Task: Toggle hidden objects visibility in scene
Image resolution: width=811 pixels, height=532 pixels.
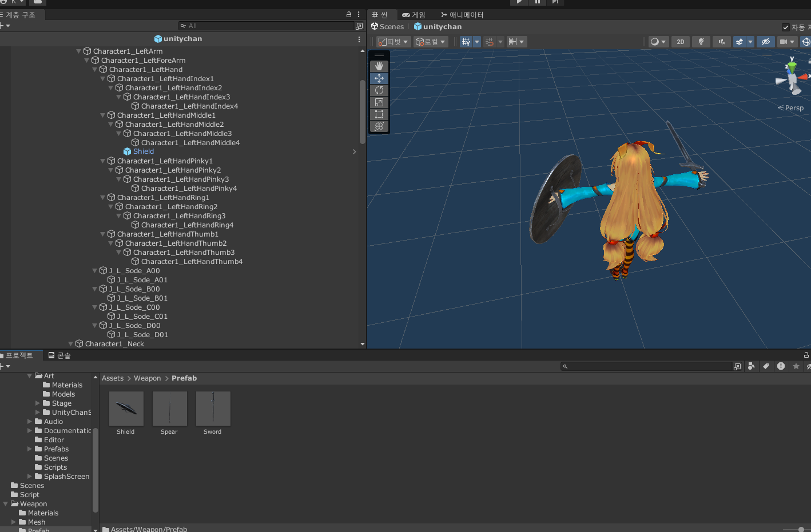Action: (765, 42)
